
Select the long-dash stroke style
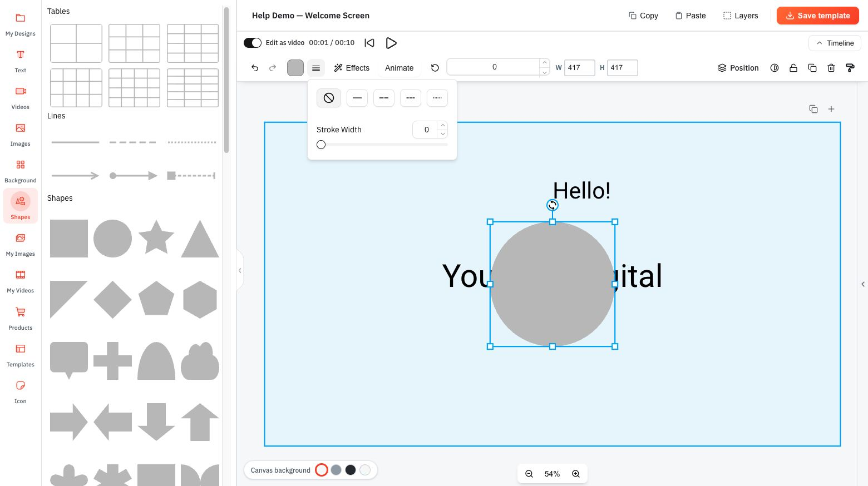(x=384, y=98)
